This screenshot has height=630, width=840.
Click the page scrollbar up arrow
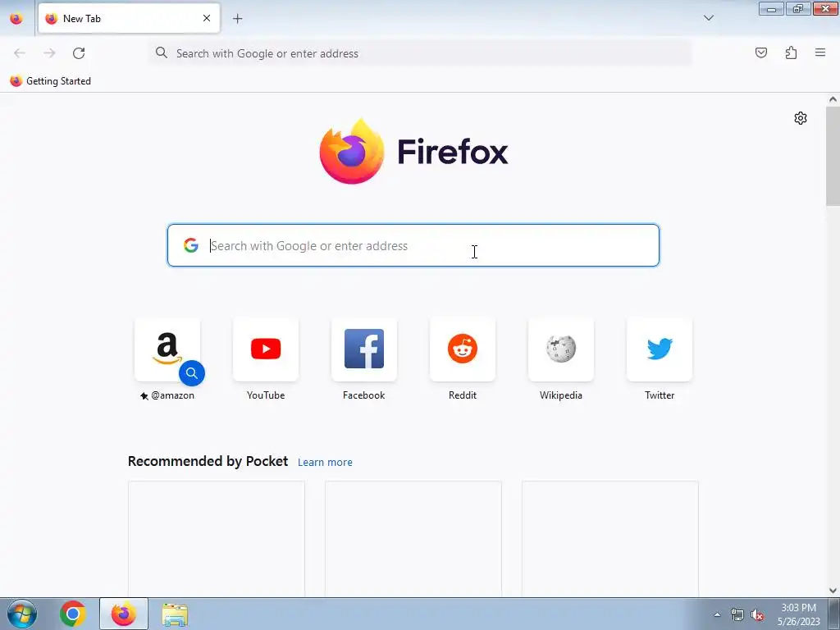[833, 99]
